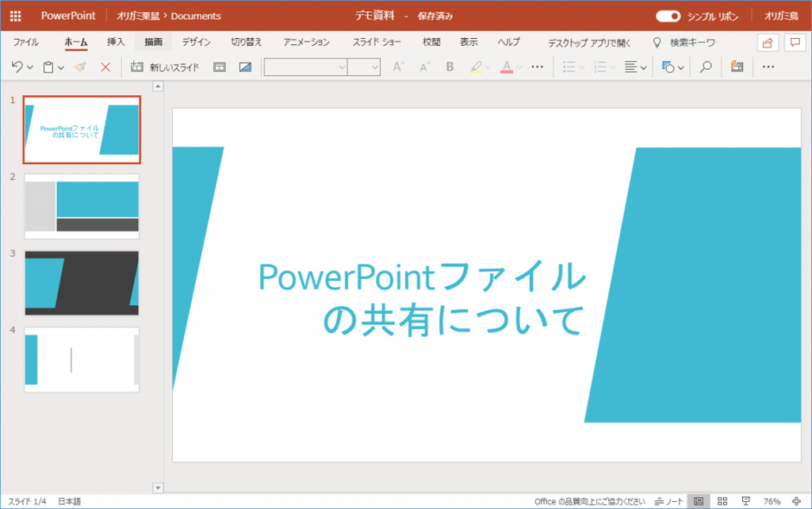Delete using the red X icon
812x509 pixels.
click(105, 67)
